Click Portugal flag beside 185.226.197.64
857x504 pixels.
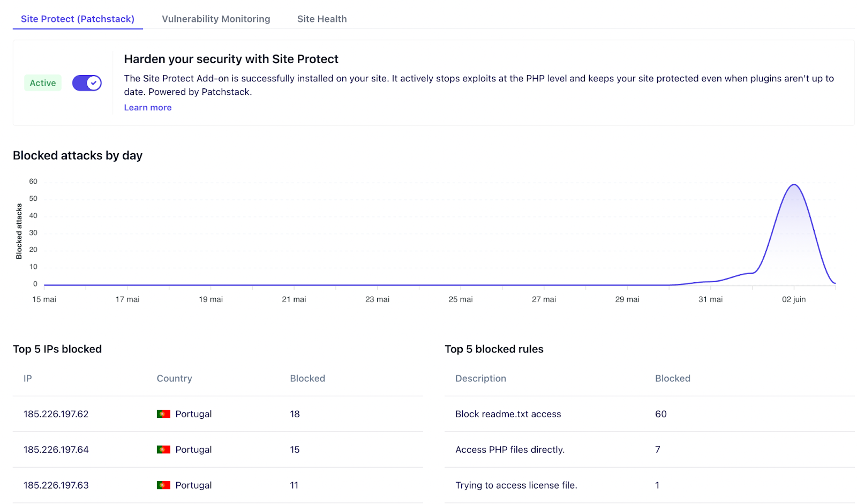163,449
